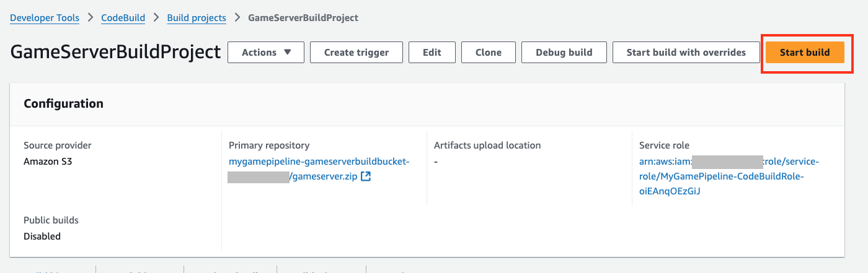Click the Primary repository label

coord(269,145)
